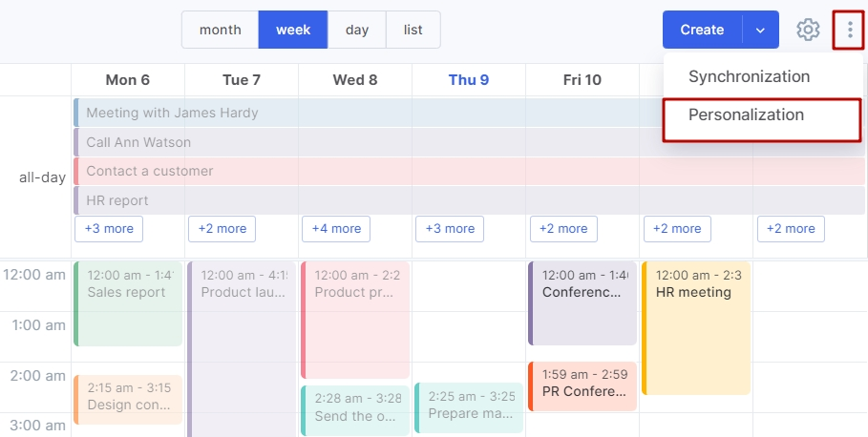
Task: Click the three-dot more options icon
Action: [x=850, y=30]
